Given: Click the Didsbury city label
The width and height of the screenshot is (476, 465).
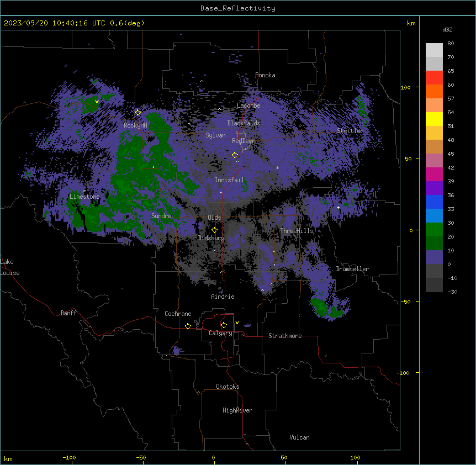Looking at the screenshot, I should [x=211, y=238].
